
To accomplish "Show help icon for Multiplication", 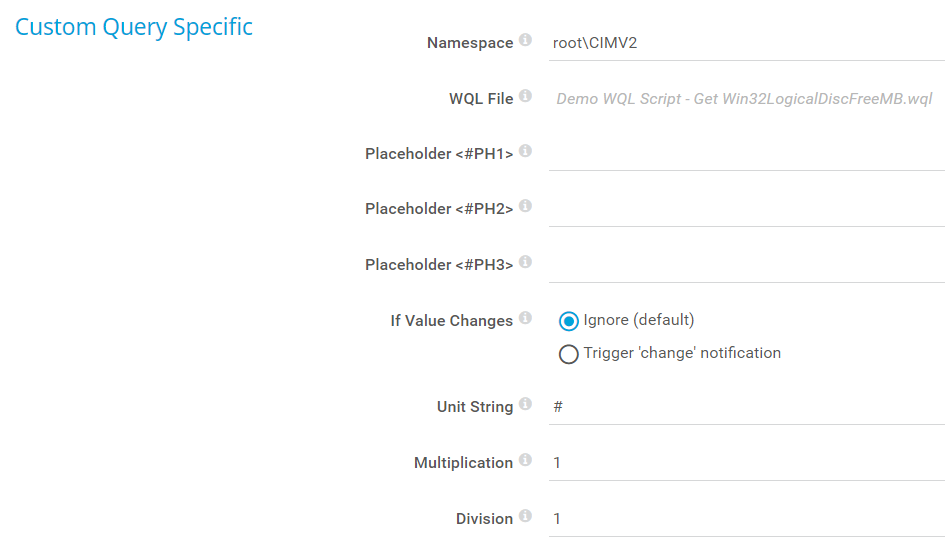I will click(525, 461).
